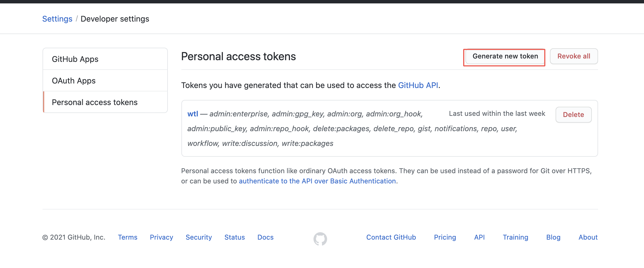Navigate to Settings via the breadcrumb
The height and width of the screenshot is (268, 644).
57,18
